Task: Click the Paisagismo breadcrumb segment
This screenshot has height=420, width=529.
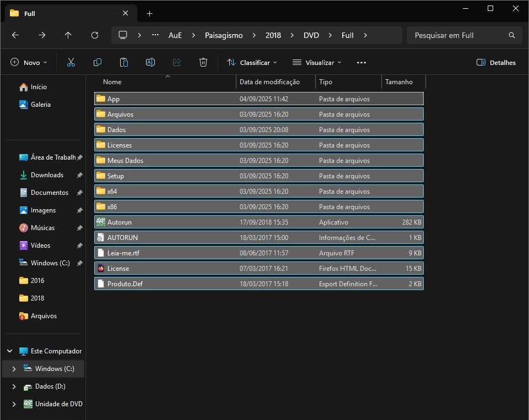Action: point(224,35)
